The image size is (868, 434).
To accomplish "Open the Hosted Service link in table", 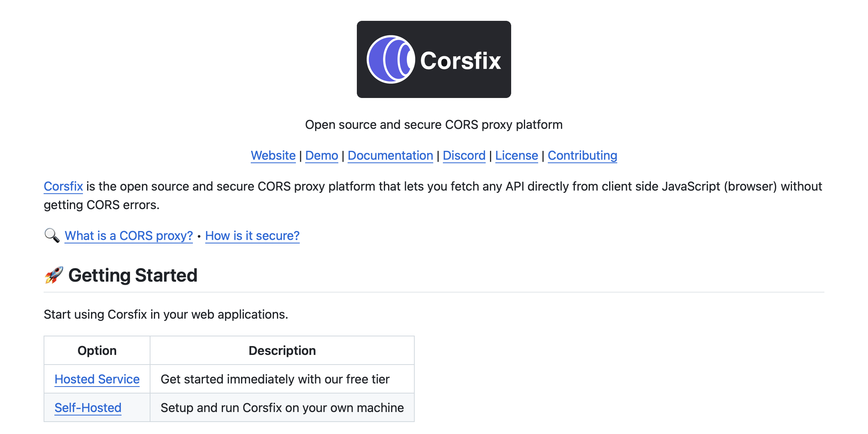I will click(97, 379).
